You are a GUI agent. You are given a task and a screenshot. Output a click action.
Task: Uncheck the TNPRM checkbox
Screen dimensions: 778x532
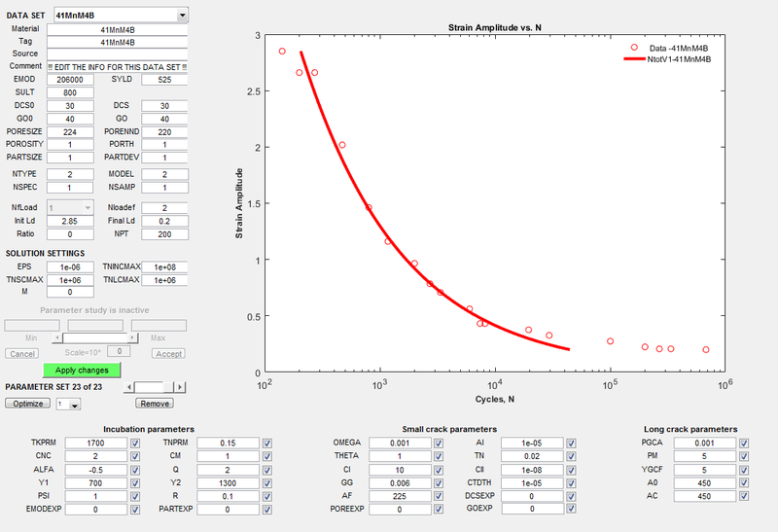tap(267, 443)
